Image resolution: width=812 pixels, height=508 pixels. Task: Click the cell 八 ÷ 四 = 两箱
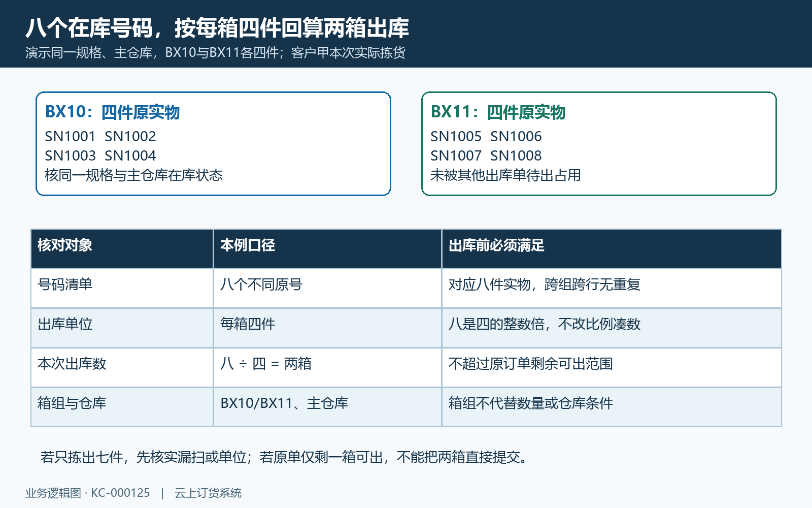(327, 367)
